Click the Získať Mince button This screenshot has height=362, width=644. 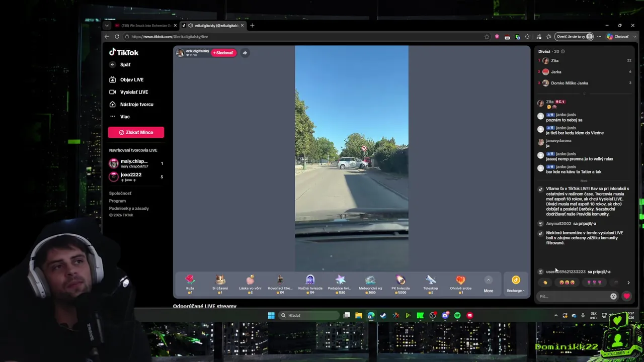click(136, 132)
